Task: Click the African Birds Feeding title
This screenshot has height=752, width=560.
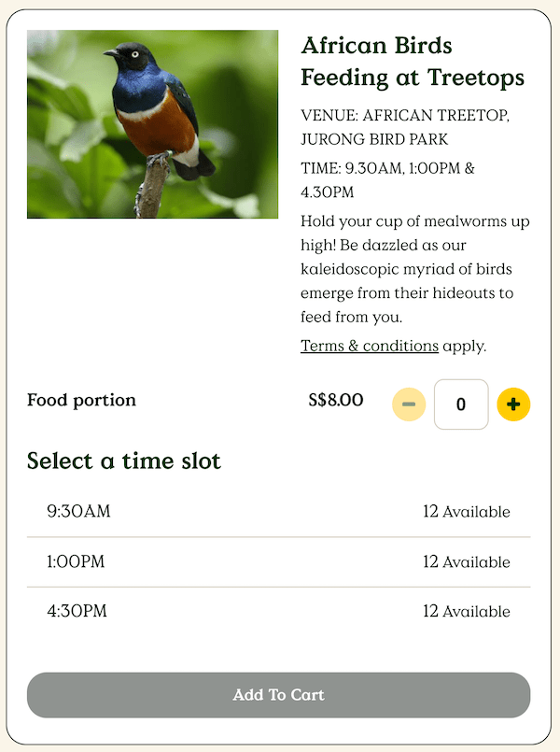Action: (x=413, y=62)
